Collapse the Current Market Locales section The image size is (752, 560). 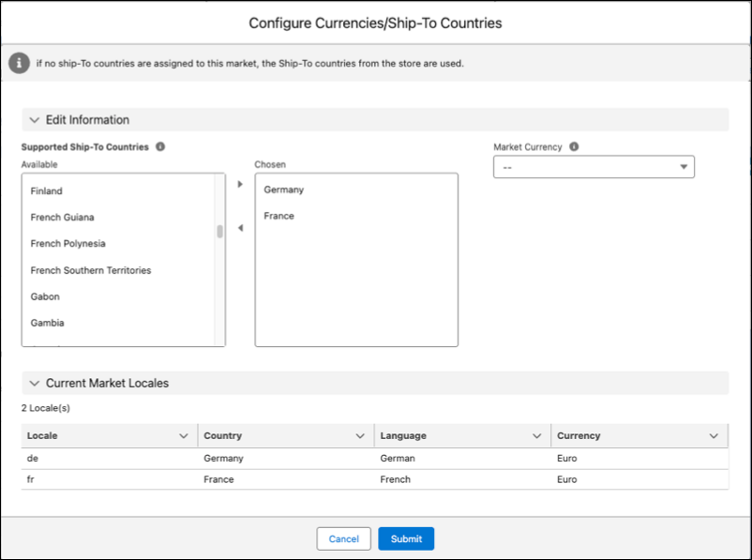pyautogui.click(x=35, y=383)
